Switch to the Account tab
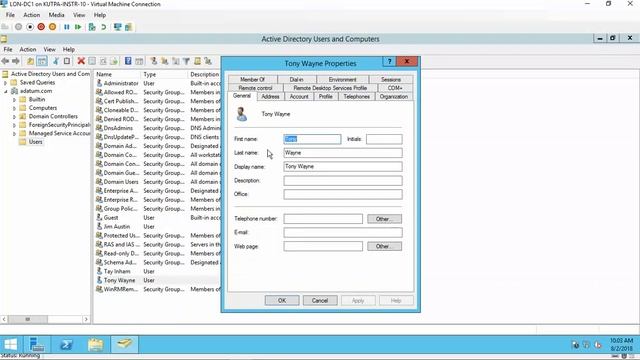Screen dimensions: 640x360 click(x=299, y=96)
